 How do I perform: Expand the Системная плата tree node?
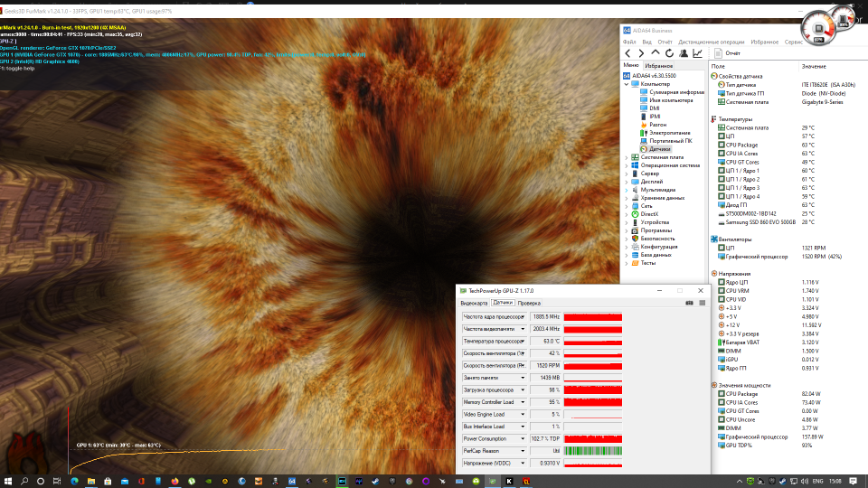[627, 157]
